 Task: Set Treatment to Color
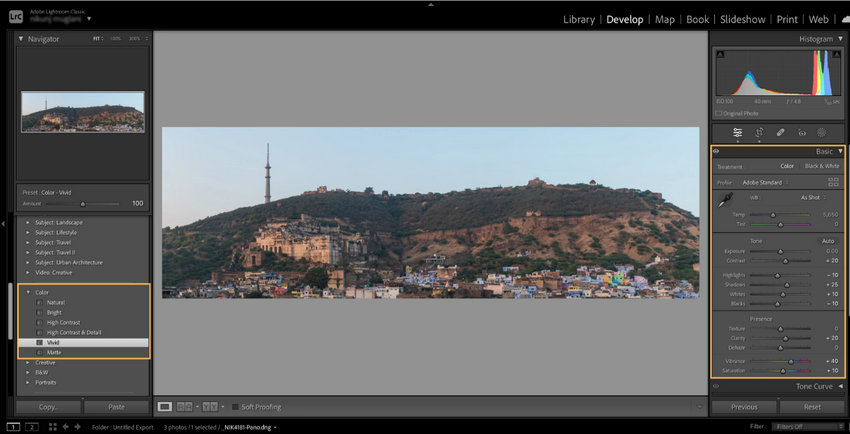(x=787, y=166)
